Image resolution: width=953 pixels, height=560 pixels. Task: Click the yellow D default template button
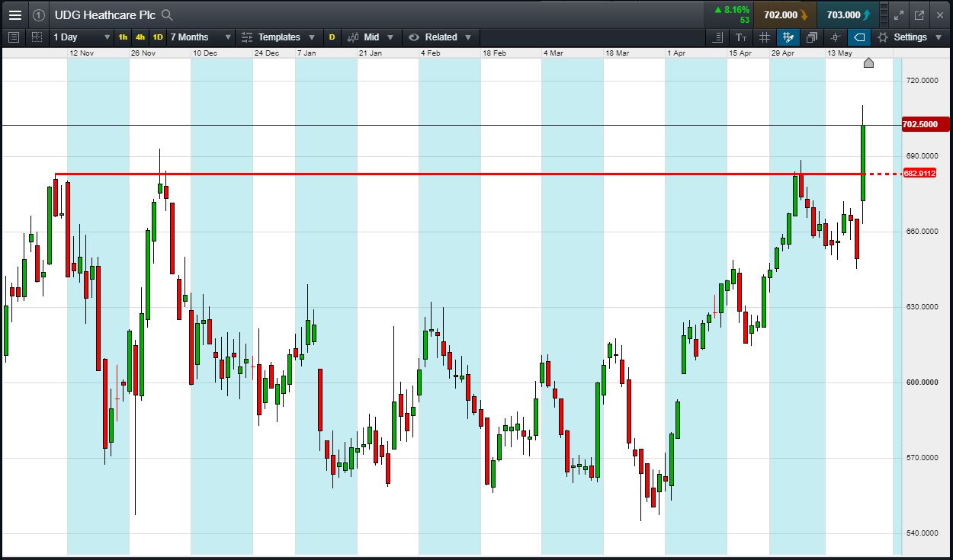pyautogui.click(x=332, y=37)
